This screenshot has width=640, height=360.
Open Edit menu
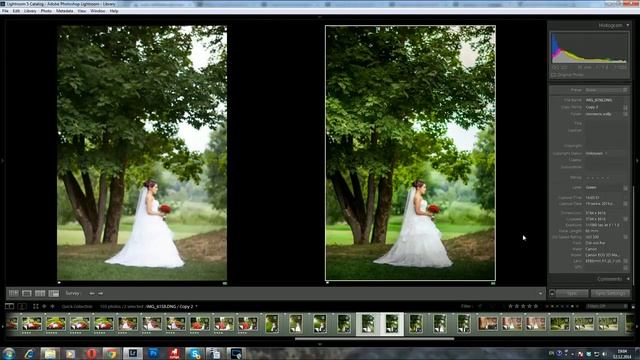16,11
